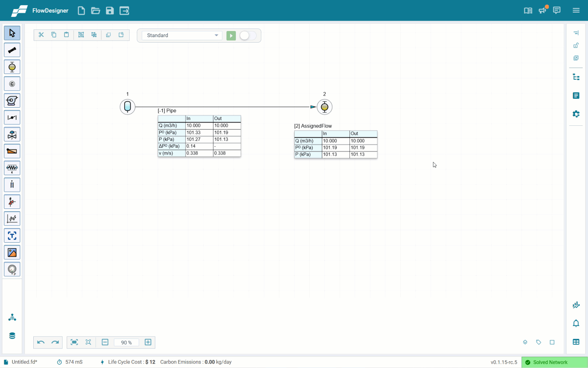Open the Standard scenario dropdown

tap(182, 35)
